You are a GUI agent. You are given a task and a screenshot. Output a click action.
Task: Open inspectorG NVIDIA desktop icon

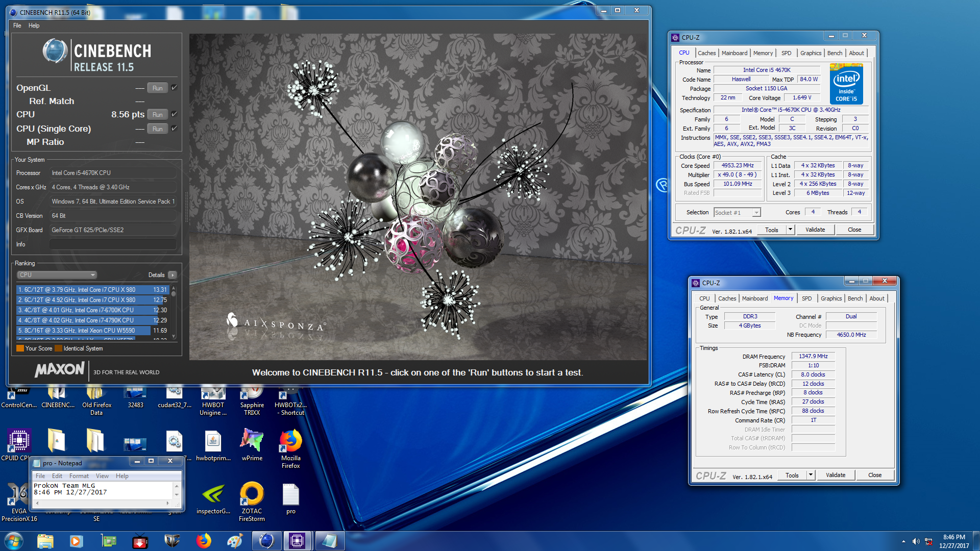click(x=213, y=498)
